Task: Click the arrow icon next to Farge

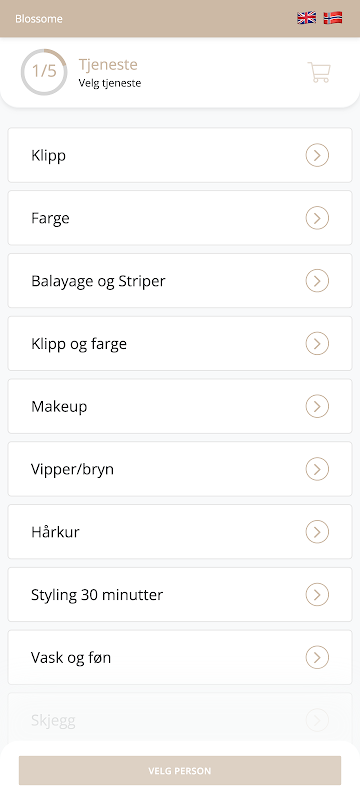Action: (x=317, y=218)
